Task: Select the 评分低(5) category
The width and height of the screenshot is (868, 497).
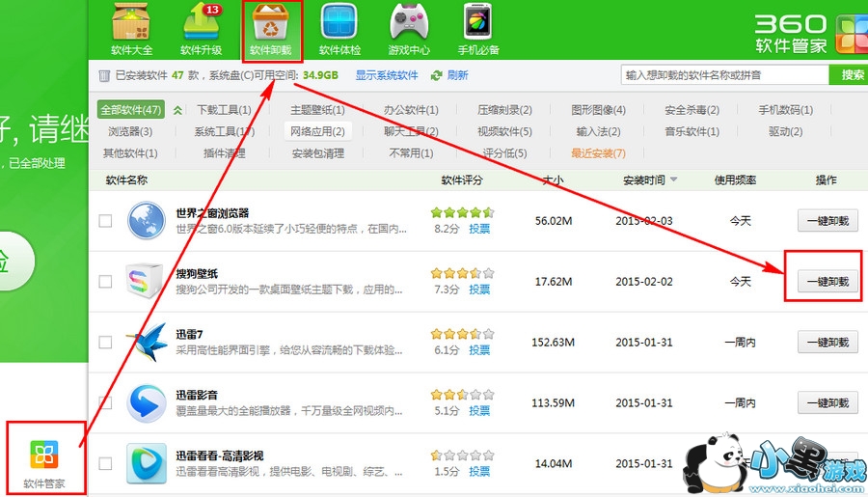Action: (504, 152)
